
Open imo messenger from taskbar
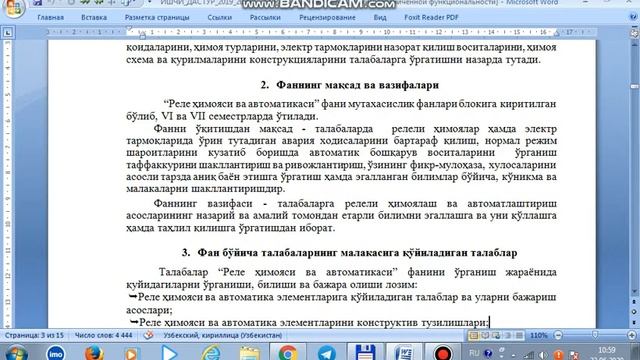click(x=56, y=352)
